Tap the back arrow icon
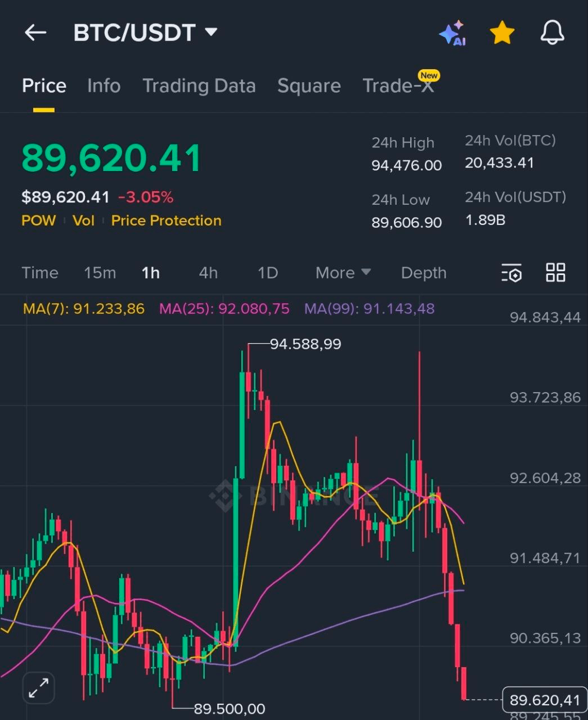This screenshot has height=720, width=588. 35,33
